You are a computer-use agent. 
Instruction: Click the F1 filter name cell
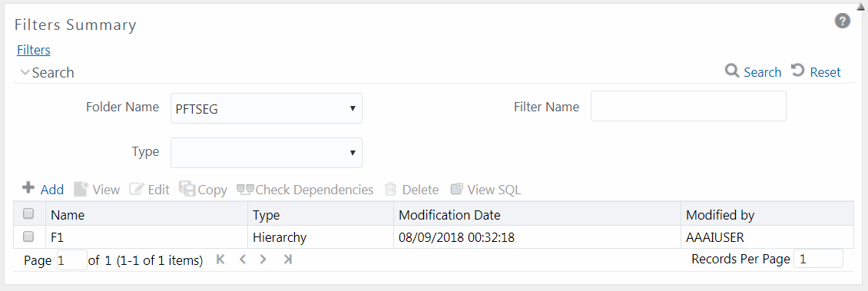[x=146, y=237]
